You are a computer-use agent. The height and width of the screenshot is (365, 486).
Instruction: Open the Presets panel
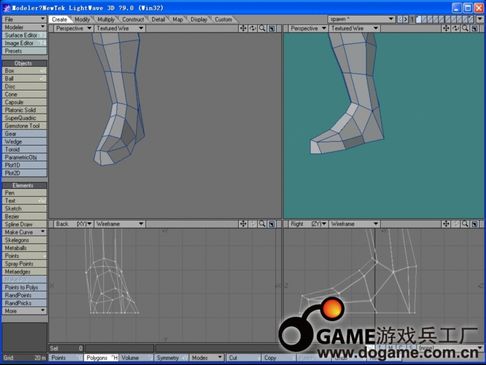24,51
